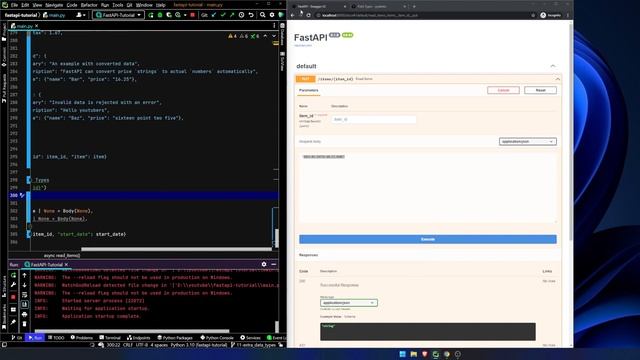Click the next-highlighted-error up arrow in the editor
The image size is (640, 360).
point(265,36)
